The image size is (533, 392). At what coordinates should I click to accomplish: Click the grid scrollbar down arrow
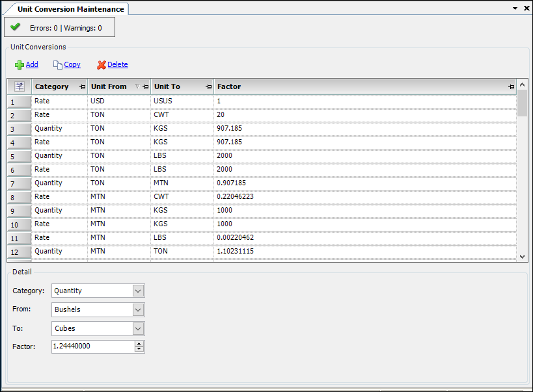523,257
